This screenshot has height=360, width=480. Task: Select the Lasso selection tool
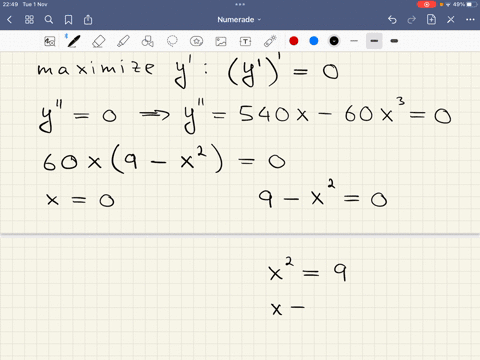(x=172, y=41)
